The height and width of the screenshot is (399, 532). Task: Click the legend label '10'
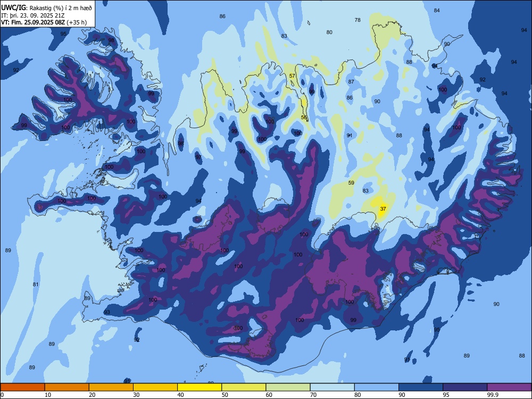click(x=48, y=395)
